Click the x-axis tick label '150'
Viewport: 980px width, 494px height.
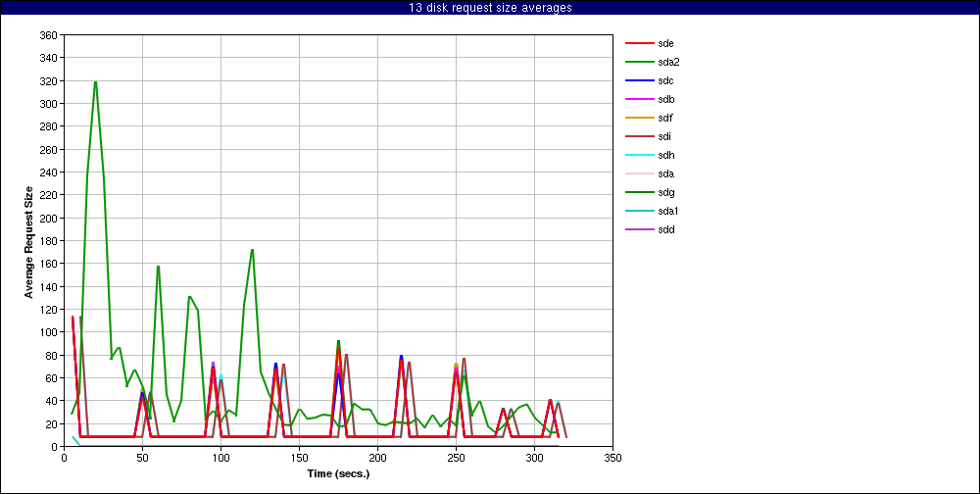tap(299, 459)
